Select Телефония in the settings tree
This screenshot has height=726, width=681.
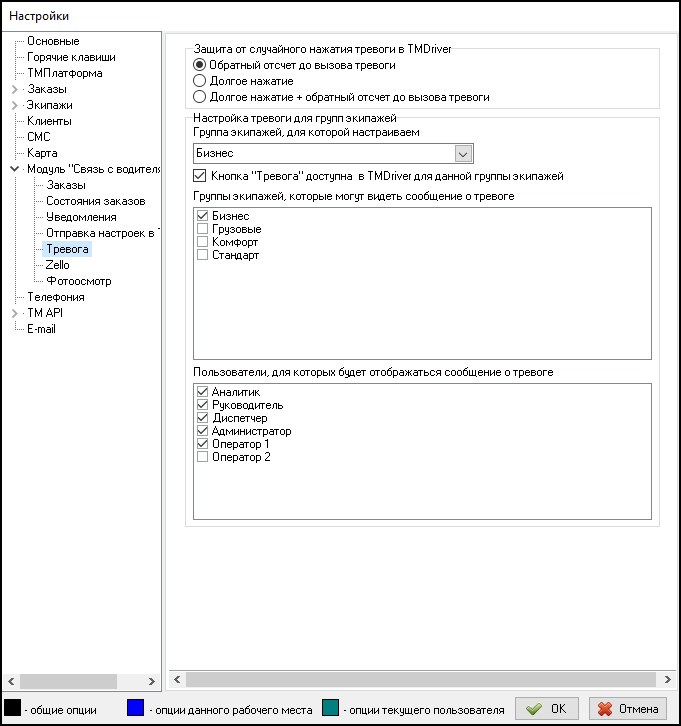pyautogui.click(x=56, y=297)
